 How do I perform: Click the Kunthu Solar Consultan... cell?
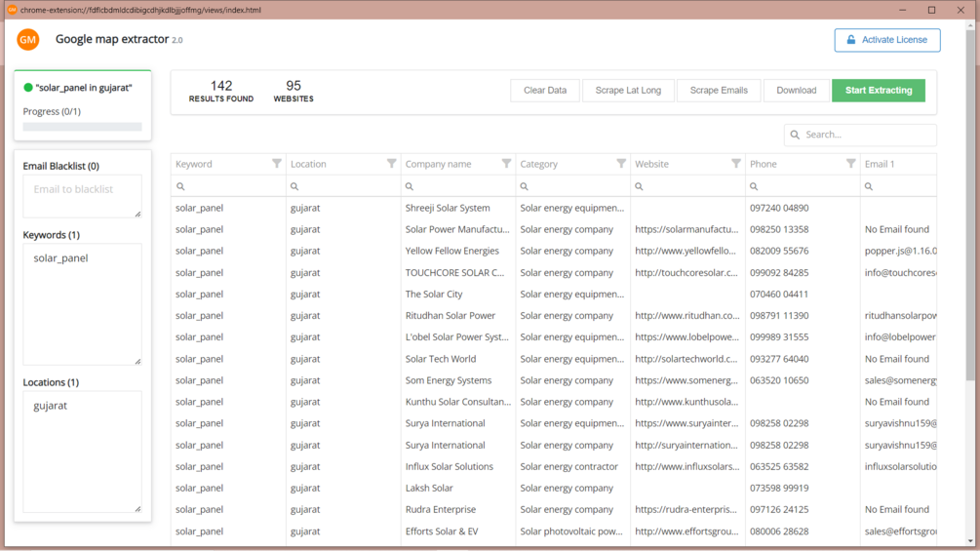coord(458,402)
